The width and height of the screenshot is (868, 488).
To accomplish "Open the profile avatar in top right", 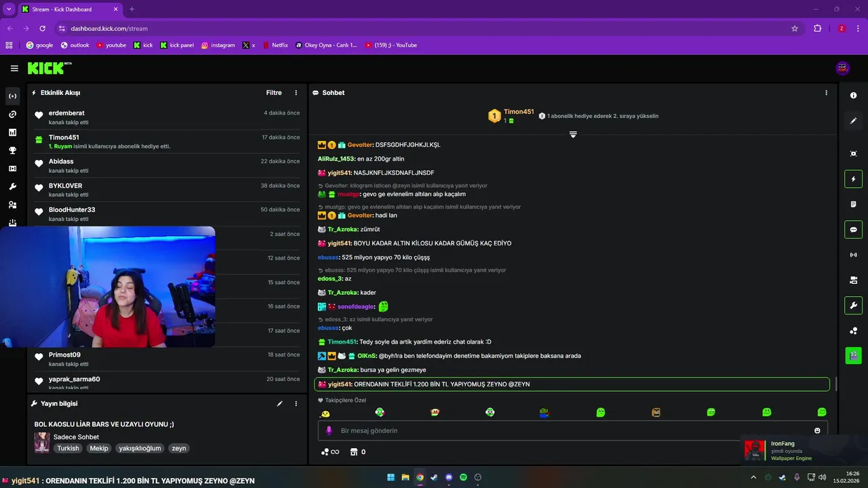I will 843,68.
